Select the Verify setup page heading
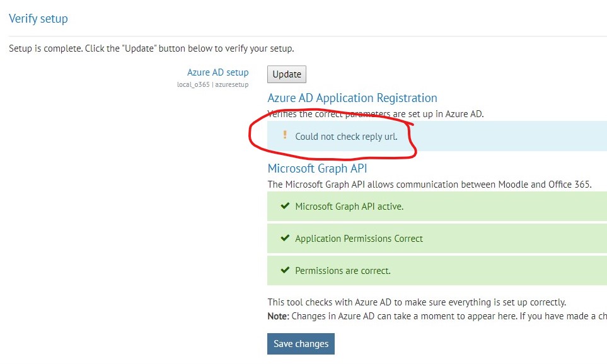This screenshot has width=607, height=364. click(38, 18)
